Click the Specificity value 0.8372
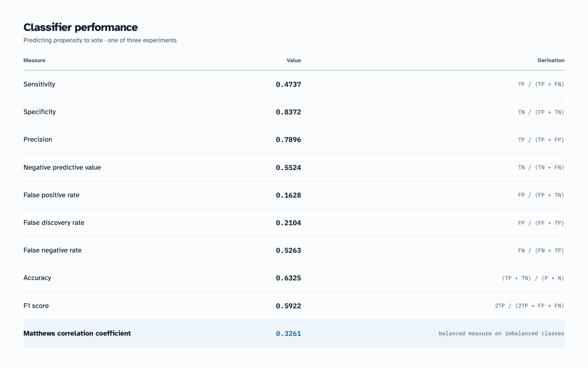This screenshot has width=588, height=368. click(x=288, y=112)
